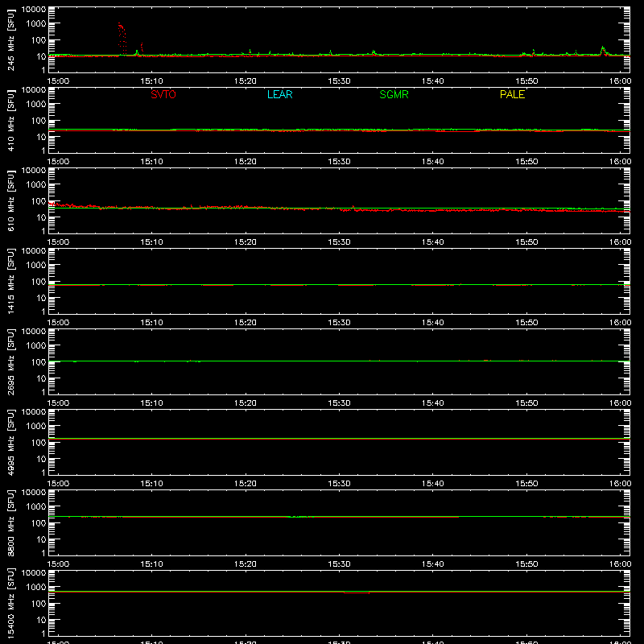Click the red burst spike in the 245 MHz panel
This screenshot has width=644, height=644.
122,38
